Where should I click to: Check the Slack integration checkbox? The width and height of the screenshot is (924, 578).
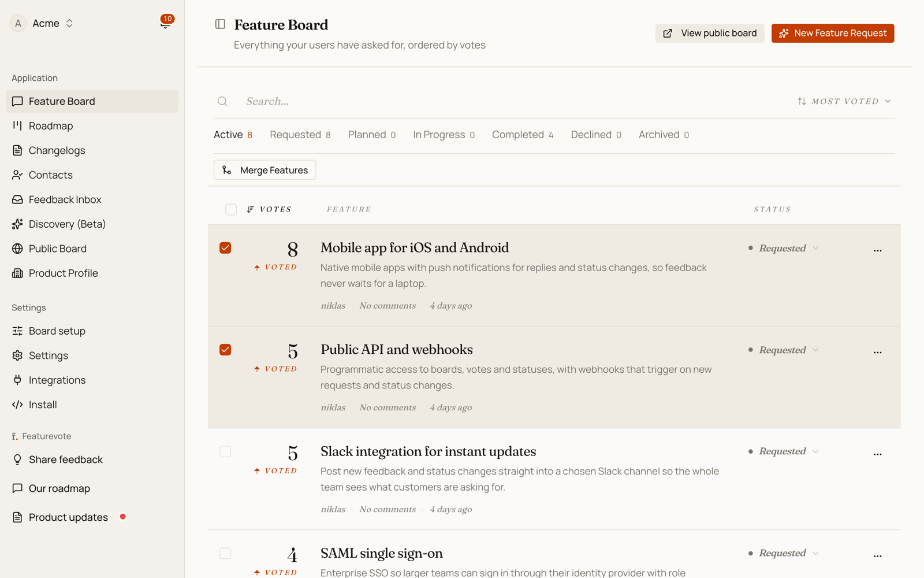(x=225, y=451)
